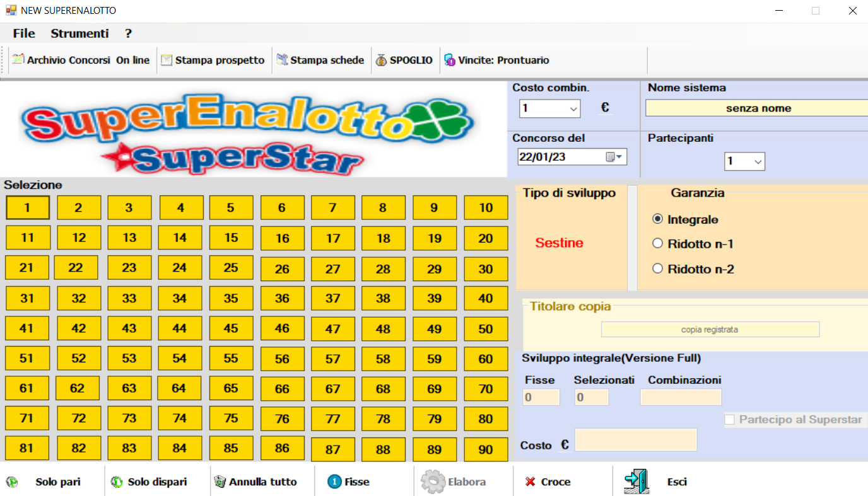The height and width of the screenshot is (496, 868).
Task: Click the Croce red X icon
Action: pyautogui.click(x=531, y=482)
